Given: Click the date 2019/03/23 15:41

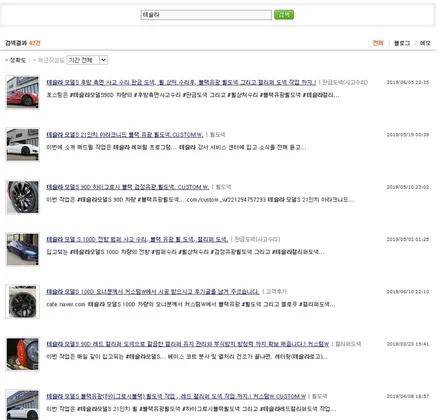Looking at the screenshot, I should tap(407, 344).
